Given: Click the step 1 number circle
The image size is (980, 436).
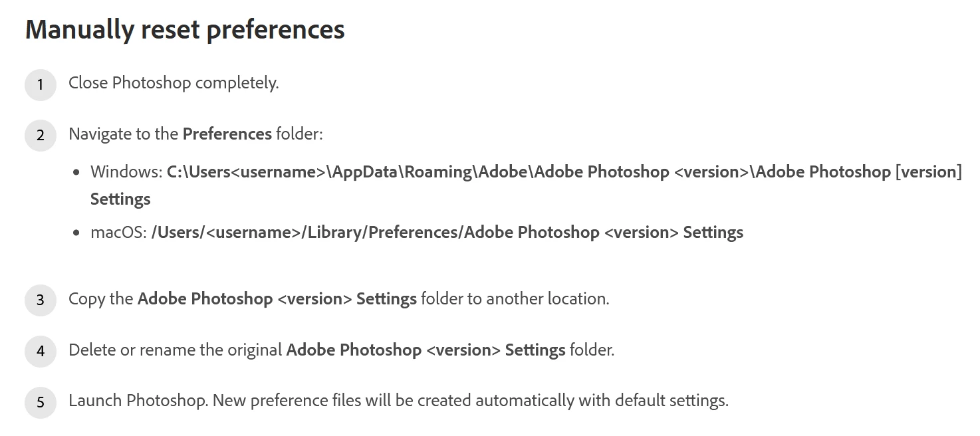Looking at the screenshot, I should pyautogui.click(x=41, y=85).
